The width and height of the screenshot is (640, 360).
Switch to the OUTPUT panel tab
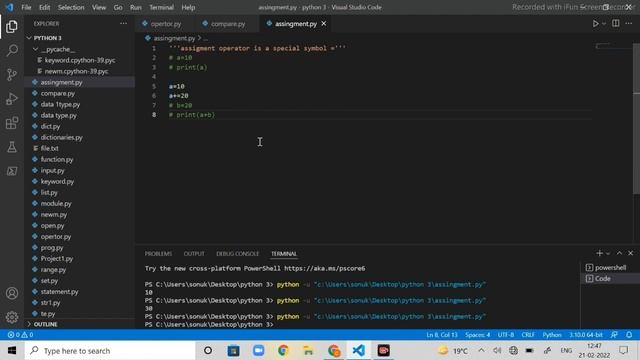(194, 254)
